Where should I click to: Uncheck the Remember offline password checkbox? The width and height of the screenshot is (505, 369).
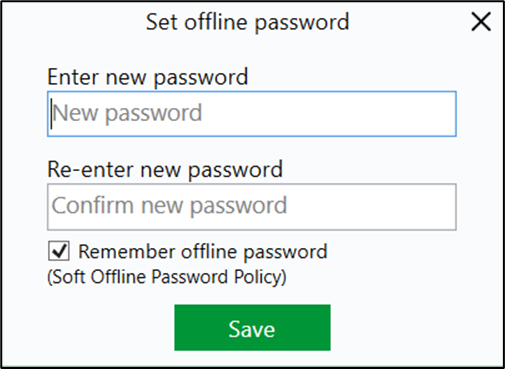[59, 251]
